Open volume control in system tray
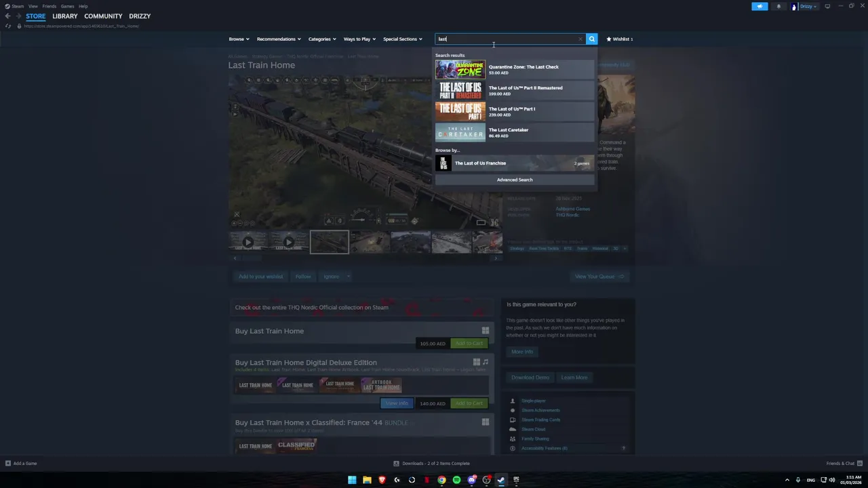 (832, 480)
